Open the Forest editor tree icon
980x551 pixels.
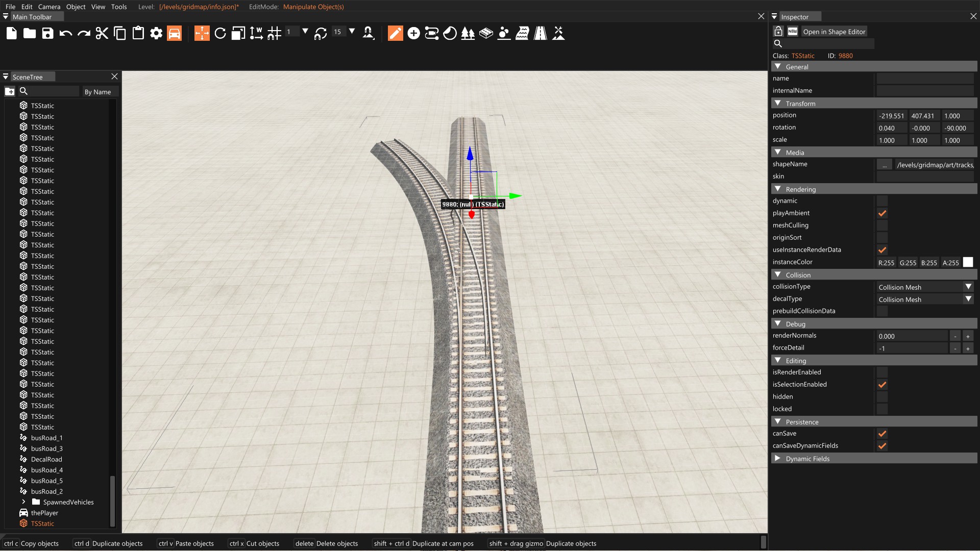[x=468, y=34]
